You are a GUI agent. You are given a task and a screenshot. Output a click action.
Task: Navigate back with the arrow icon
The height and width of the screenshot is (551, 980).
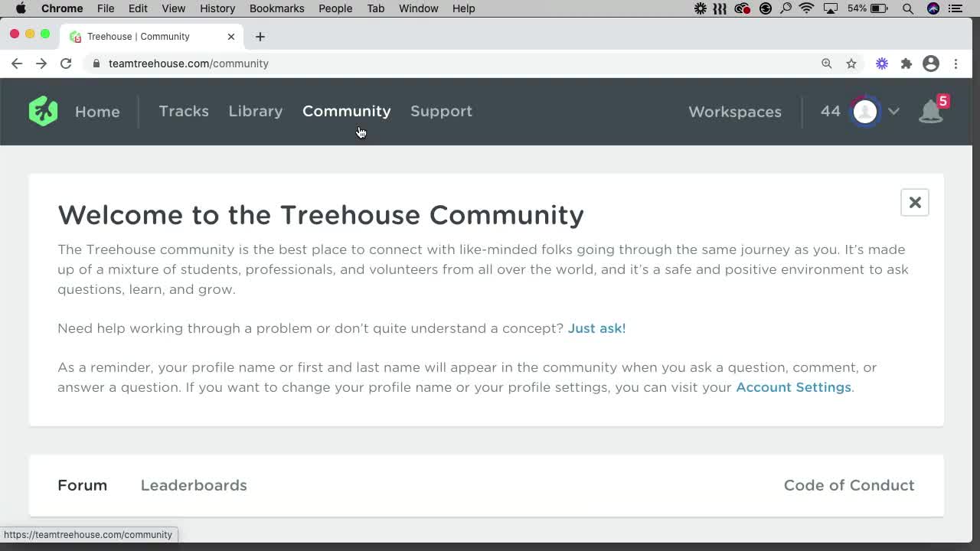17,64
